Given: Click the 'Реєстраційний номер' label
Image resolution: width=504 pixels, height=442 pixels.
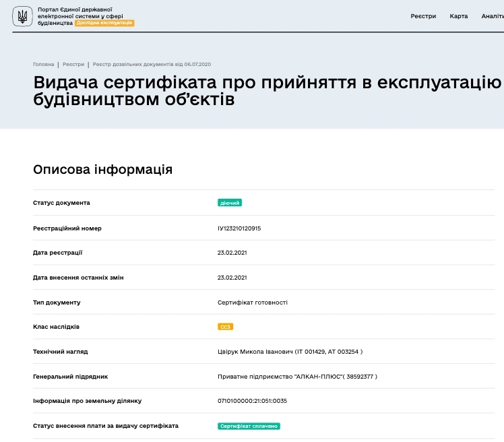Looking at the screenshot, I should coord(67,228).
